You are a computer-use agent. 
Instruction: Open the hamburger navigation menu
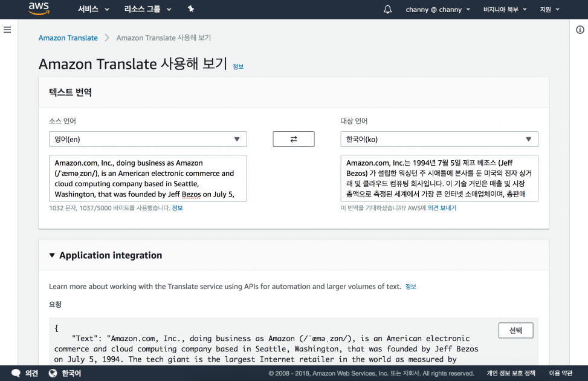[7, 30]
